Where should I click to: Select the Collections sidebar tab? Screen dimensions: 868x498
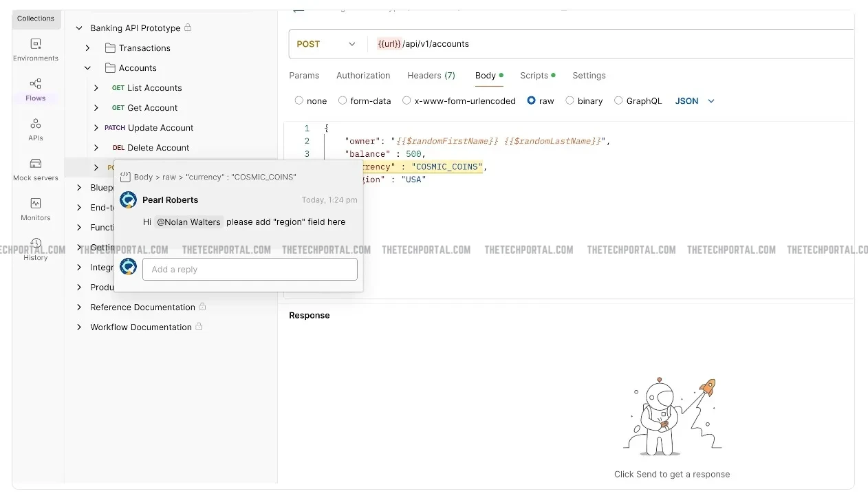tap(36, 19)
